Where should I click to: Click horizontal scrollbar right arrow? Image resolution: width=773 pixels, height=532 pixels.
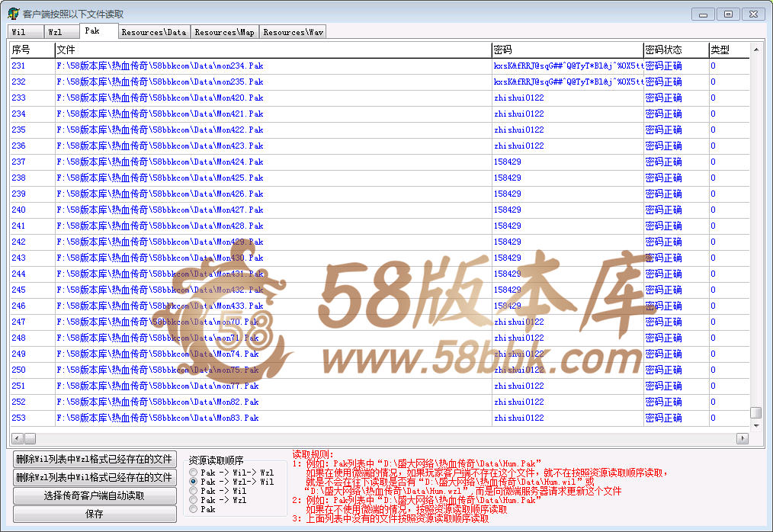pos(742,438)
